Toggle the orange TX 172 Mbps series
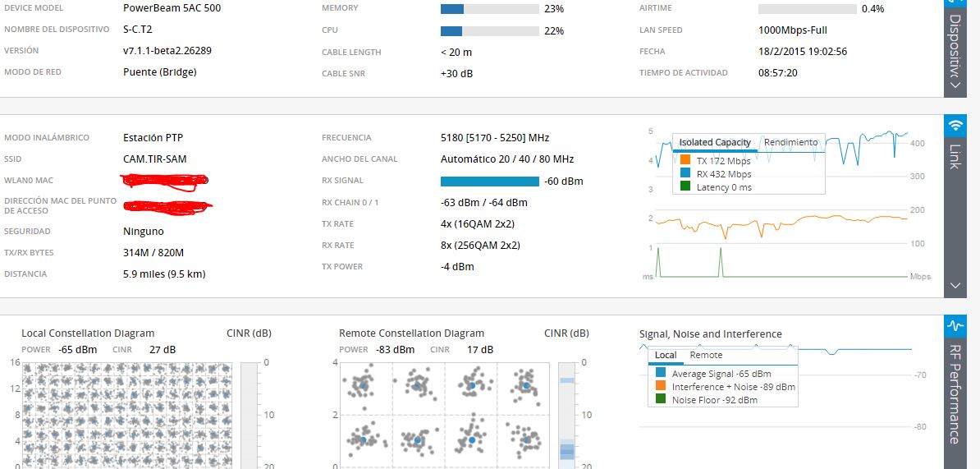 tap(685, 161)
